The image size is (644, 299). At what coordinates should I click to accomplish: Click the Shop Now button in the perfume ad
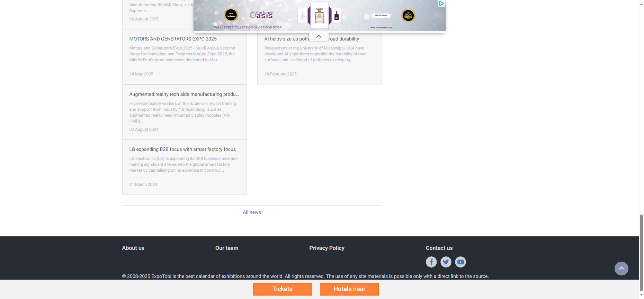tap(381, 15)
